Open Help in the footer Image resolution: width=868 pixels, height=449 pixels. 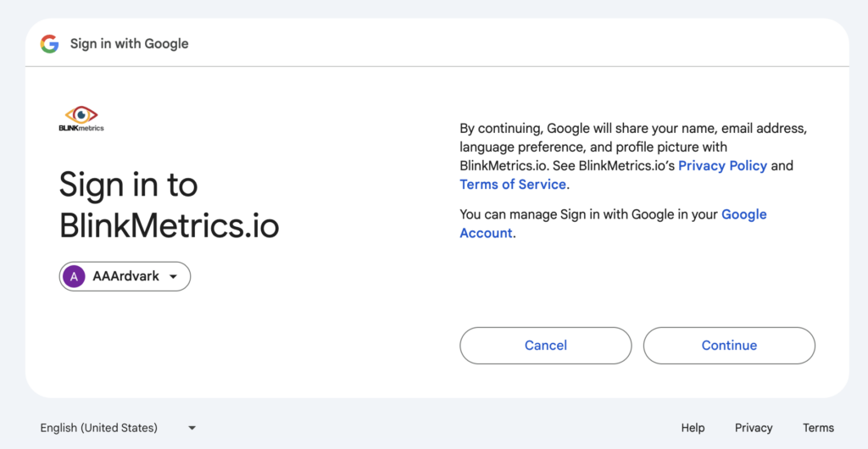(693, 428)
